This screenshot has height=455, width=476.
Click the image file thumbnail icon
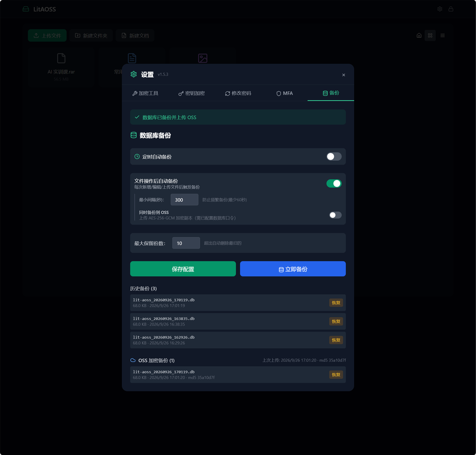(203, 58)
